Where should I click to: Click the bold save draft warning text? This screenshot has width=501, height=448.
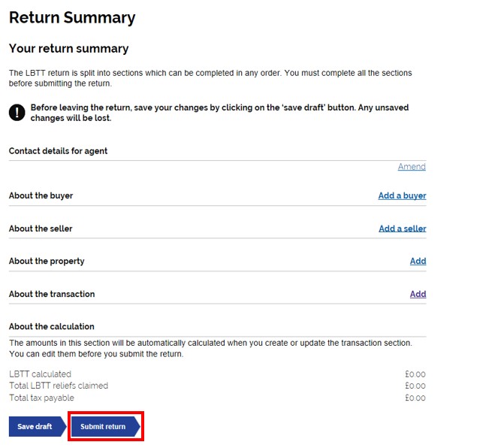[x=219, y=113]
